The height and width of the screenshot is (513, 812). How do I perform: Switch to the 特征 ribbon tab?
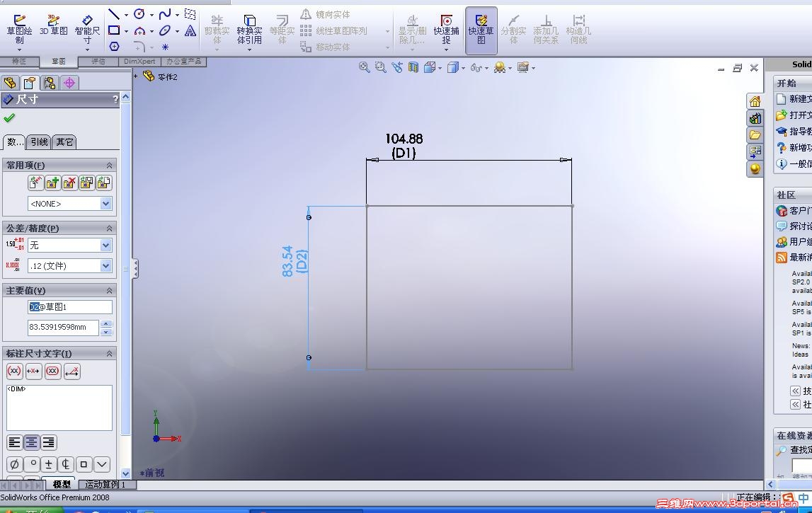[19, 61]
